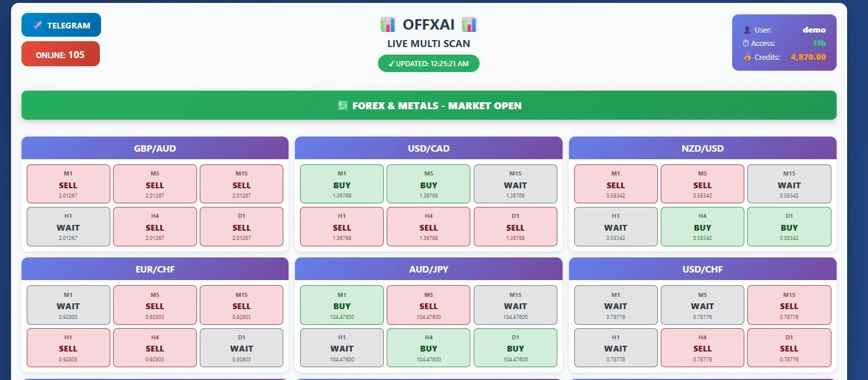Viewport: 868px width, 380px height.
Task: Select the NZD/USD H4 BUY signal cell
Action: click(x=703, y=227)
